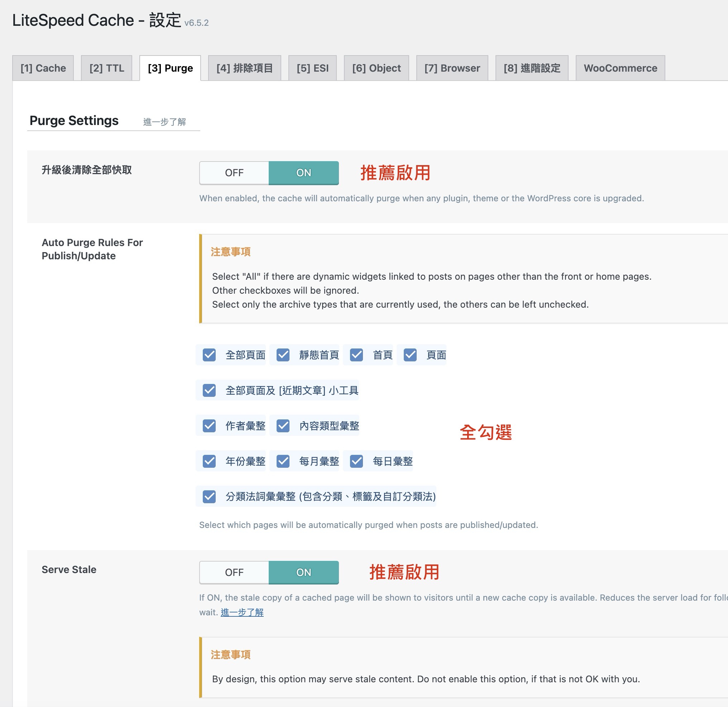Viewport: 728px width, 707px height.
Task: Turn Serve Stale OFF
Action: tap(234, 572)
